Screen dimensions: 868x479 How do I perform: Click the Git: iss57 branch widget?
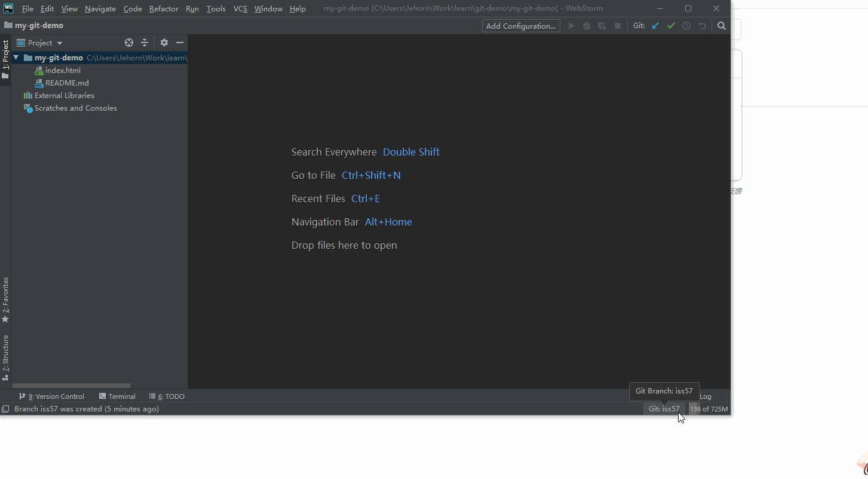664,409
